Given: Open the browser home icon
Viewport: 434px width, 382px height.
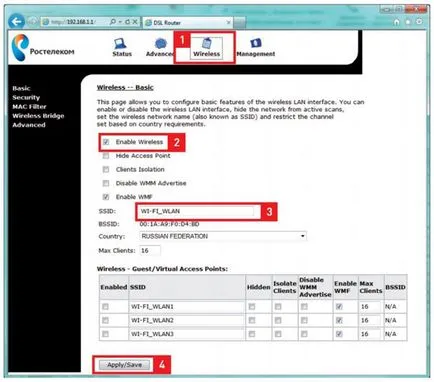Looking at the screenshot, I should click(397, 22).
